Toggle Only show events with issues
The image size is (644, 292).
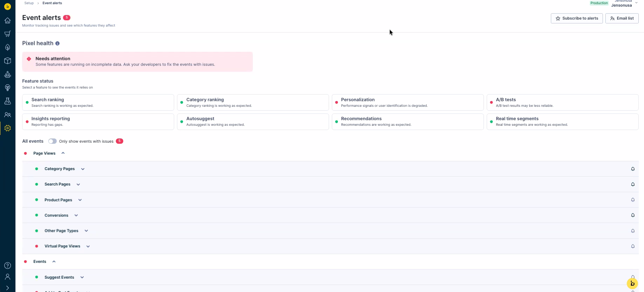tap(52, 141)
